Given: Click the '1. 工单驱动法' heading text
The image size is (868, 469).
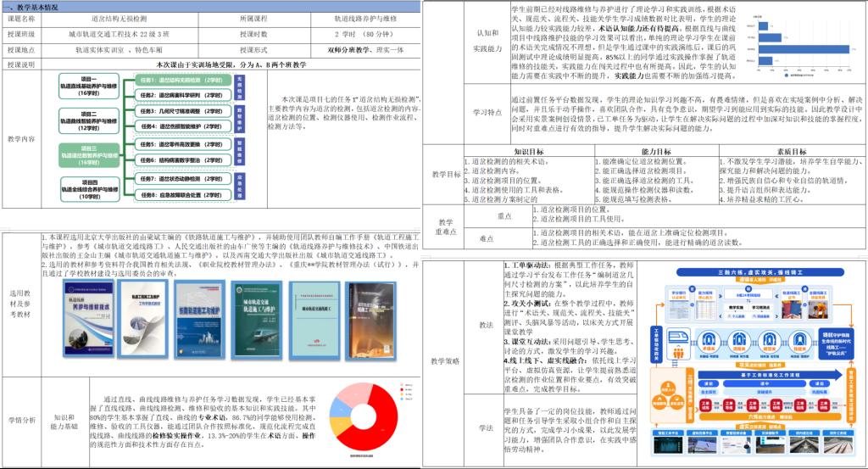Looking at the screenshot, I should tap(528, 265).
